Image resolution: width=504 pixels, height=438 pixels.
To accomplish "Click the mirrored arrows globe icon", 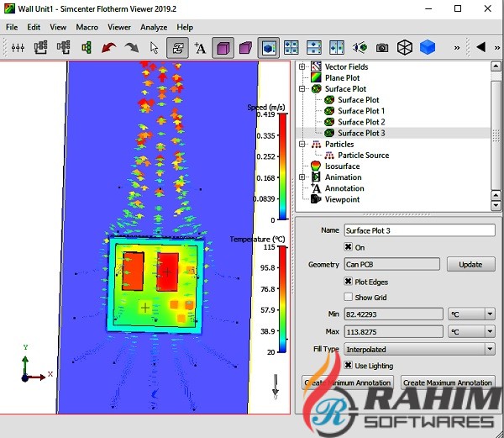I will [360, 48].
